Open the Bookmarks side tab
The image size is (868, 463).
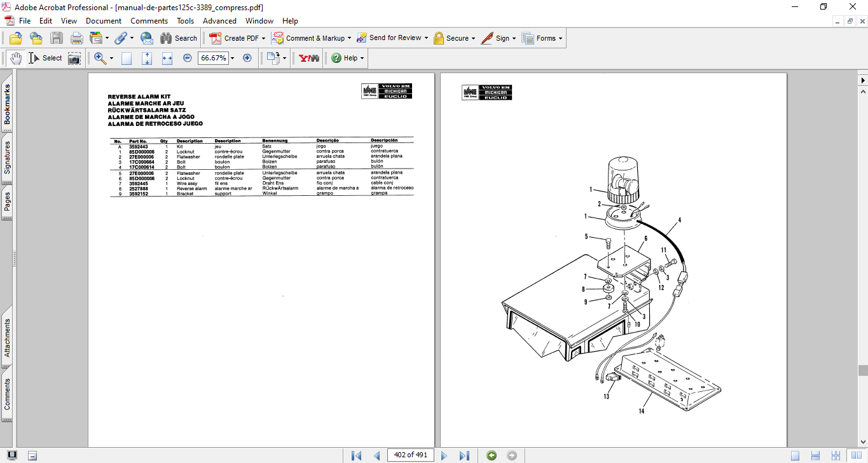point(7,104)
